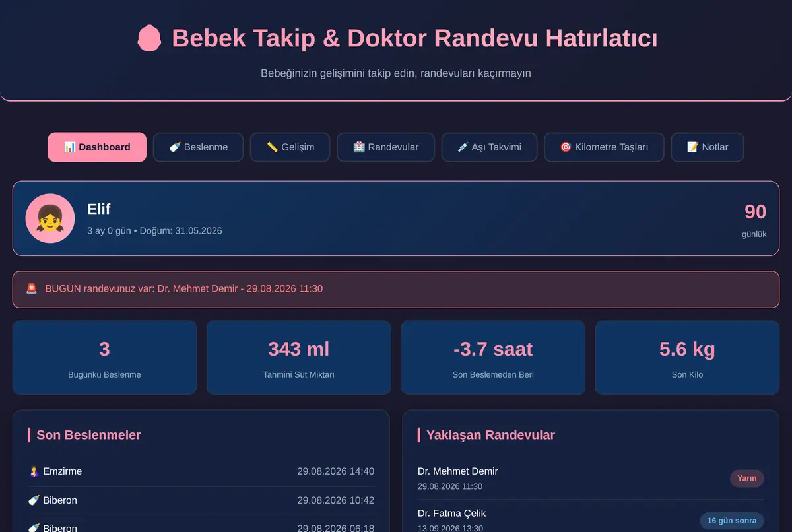The height and width of the screenshot is (532, 792).
Task: Click the red siren alert icon
Action: pos(31,288)
